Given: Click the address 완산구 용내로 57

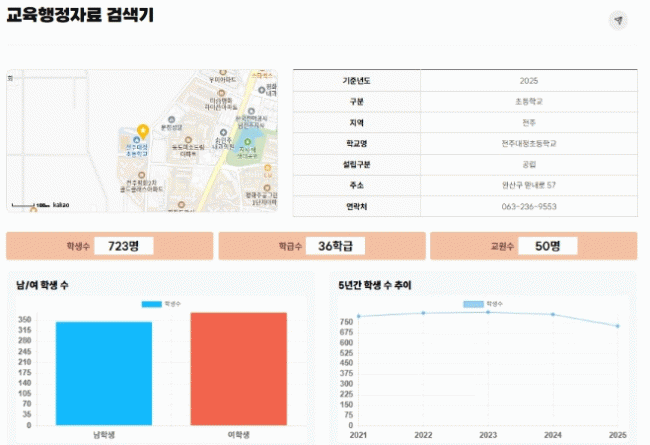Looking at the screenshot, I should coord(529,185).
